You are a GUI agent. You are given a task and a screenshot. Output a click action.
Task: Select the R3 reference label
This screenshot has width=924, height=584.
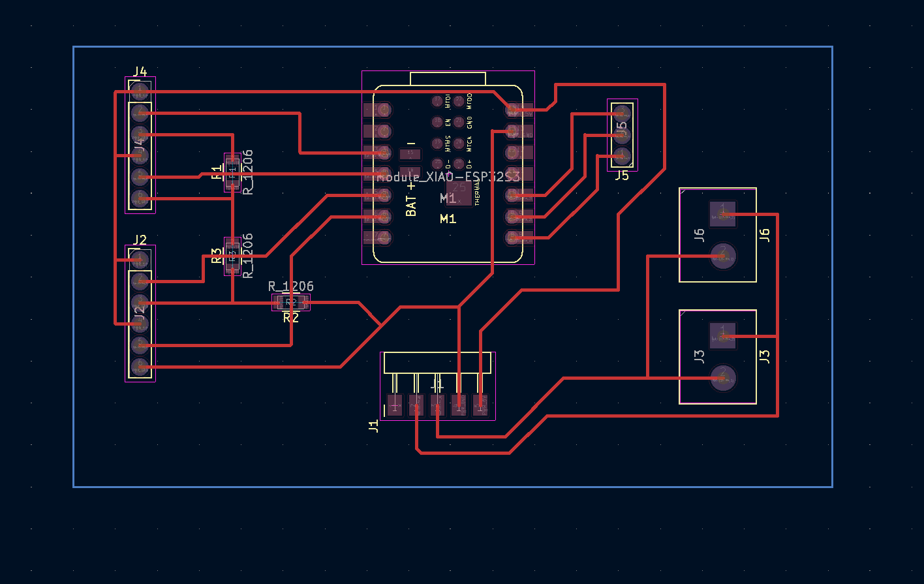click(x=217, y=255)
